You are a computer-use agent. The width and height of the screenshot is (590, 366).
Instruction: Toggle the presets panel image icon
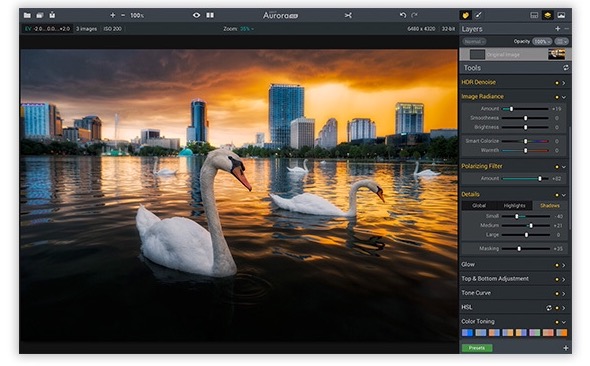[x=561, y=15]
